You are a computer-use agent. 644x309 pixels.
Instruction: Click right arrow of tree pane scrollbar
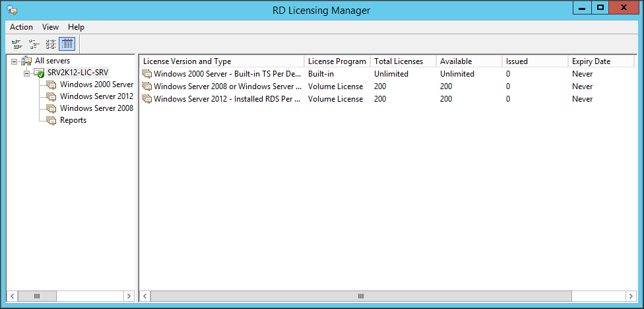[x=129, y=296]
